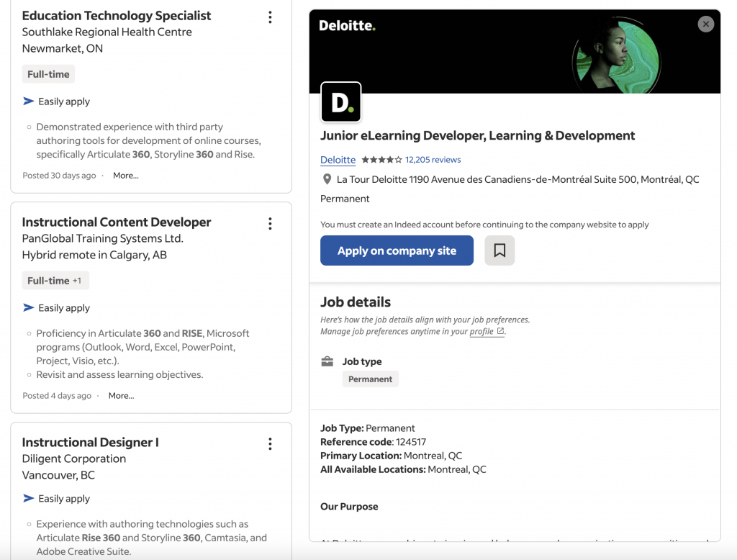
Task: Click 'Posted 30 days ago' text
Action: tap(59, 176)
